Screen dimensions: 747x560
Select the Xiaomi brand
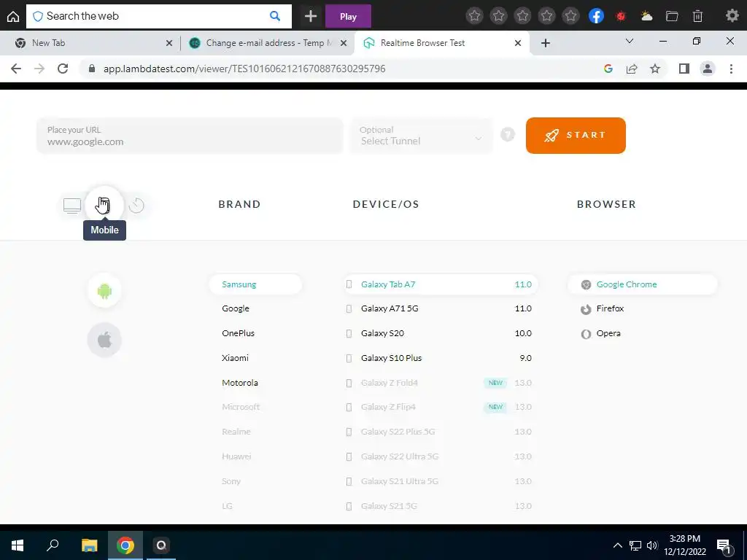click(x=235, y=358)
